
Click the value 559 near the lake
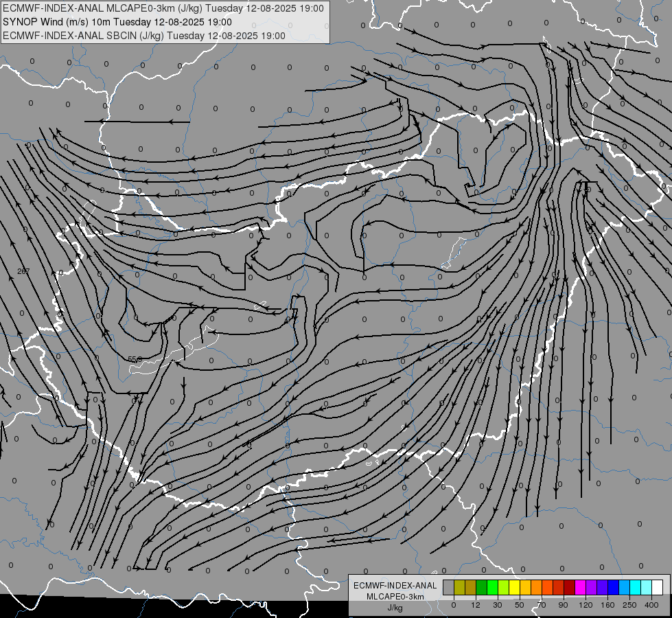click(135, 358)
